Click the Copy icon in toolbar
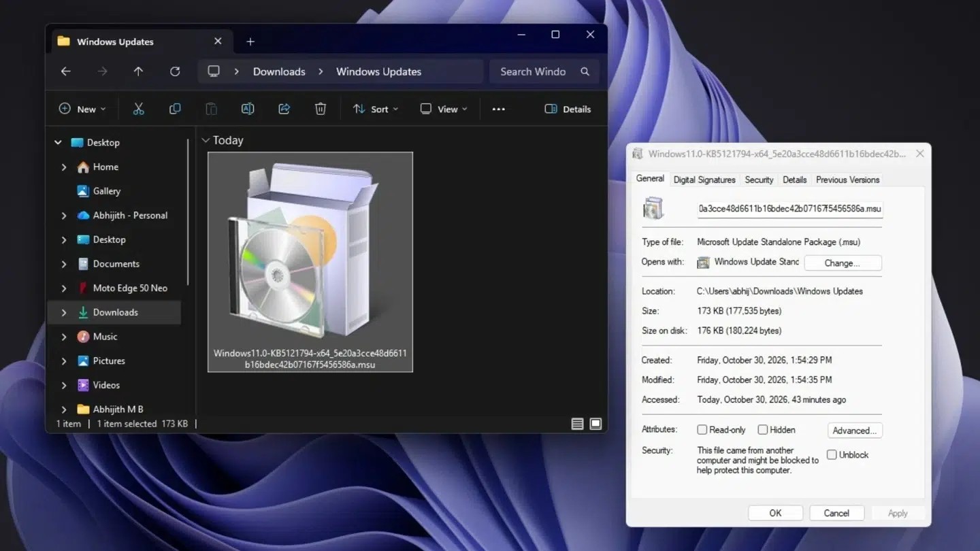 (x=175, y=109)
